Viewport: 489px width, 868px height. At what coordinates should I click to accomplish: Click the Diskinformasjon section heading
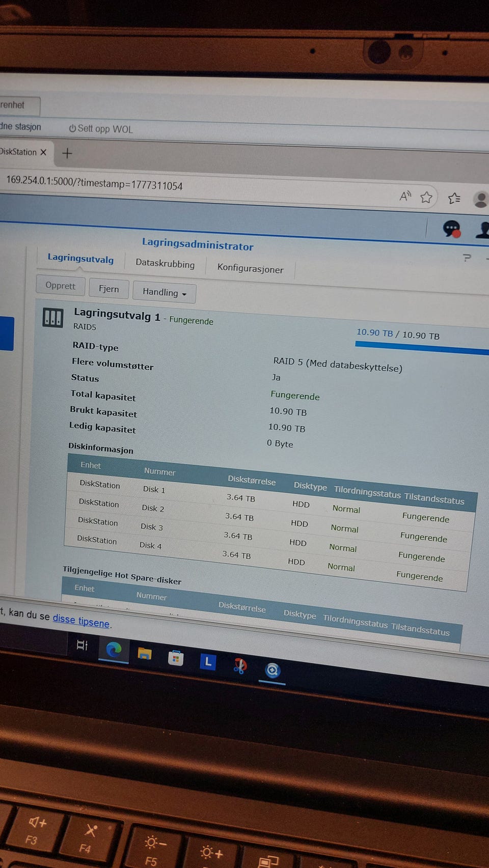pyautogui.click(x=101, y=448)
